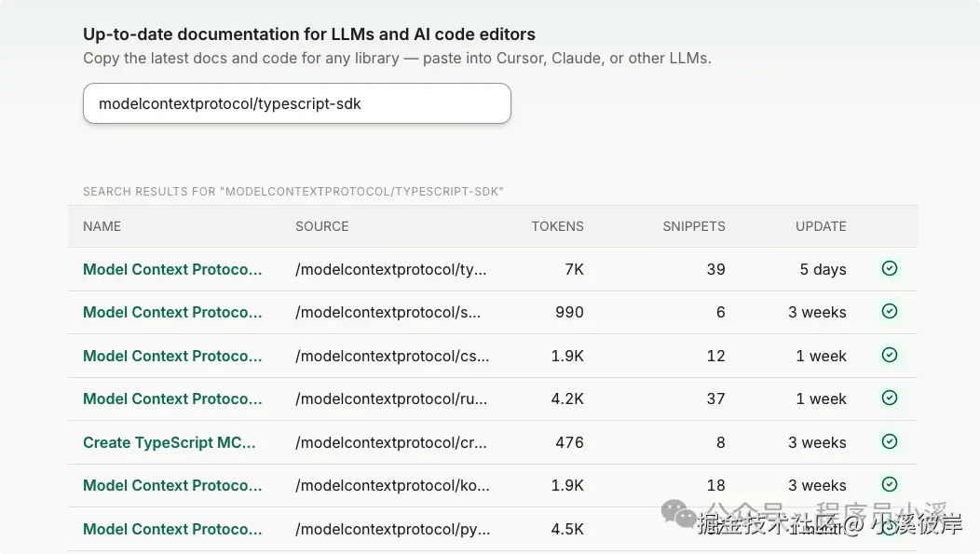Click the check icon for the /modelcontextprotocol/cs... row
Image resolution: width=980 pixels, height=554 pixels.
pos(890,355)
